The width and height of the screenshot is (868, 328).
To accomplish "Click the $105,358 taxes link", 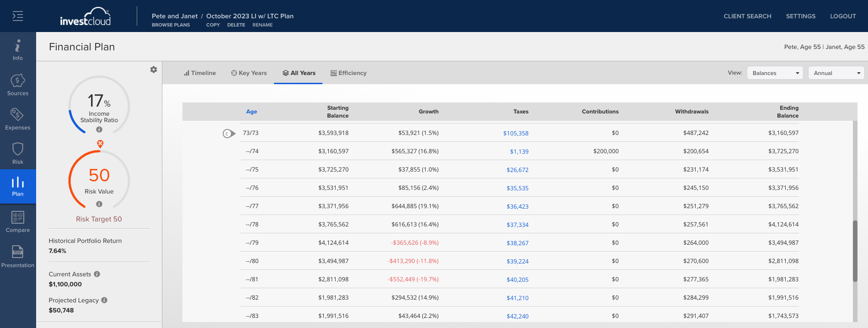I will tap(516, 133).
